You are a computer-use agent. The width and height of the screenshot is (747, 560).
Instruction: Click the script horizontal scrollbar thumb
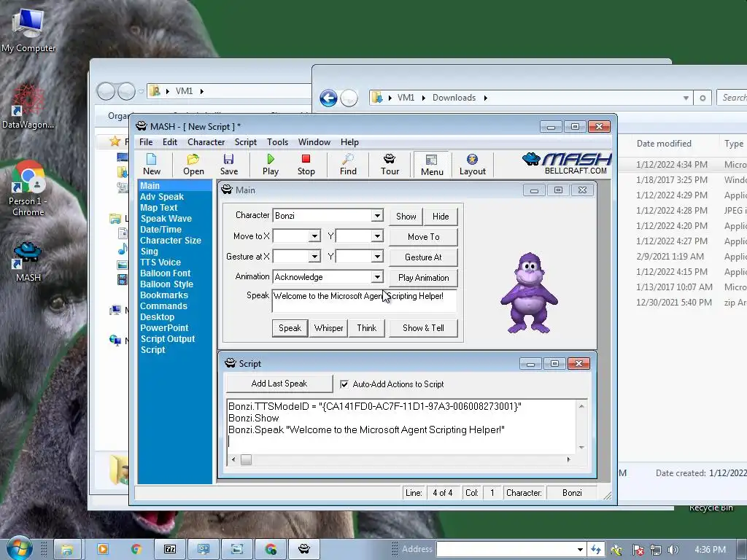[246, 460]
